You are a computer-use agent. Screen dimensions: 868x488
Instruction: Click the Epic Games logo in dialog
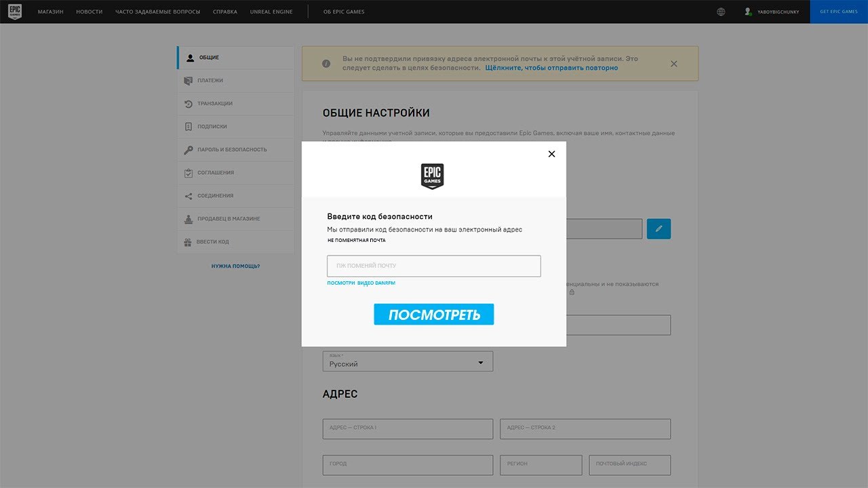pyautogui.click(x=433, y=176)
